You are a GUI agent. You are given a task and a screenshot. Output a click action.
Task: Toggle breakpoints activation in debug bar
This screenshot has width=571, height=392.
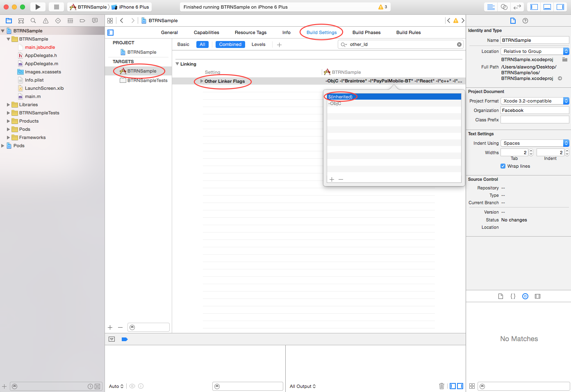[x=125, y=339]
